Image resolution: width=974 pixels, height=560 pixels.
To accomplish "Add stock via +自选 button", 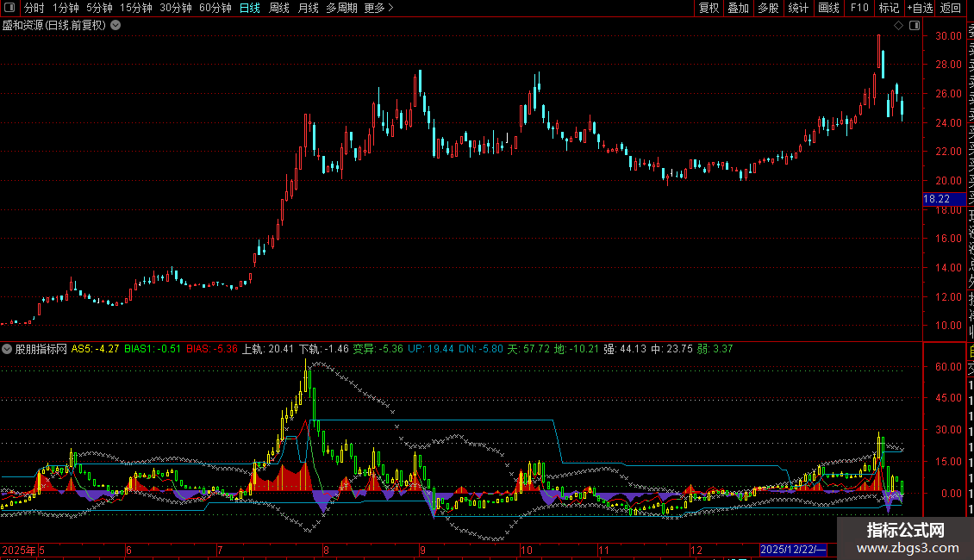I will coord(920,8).
